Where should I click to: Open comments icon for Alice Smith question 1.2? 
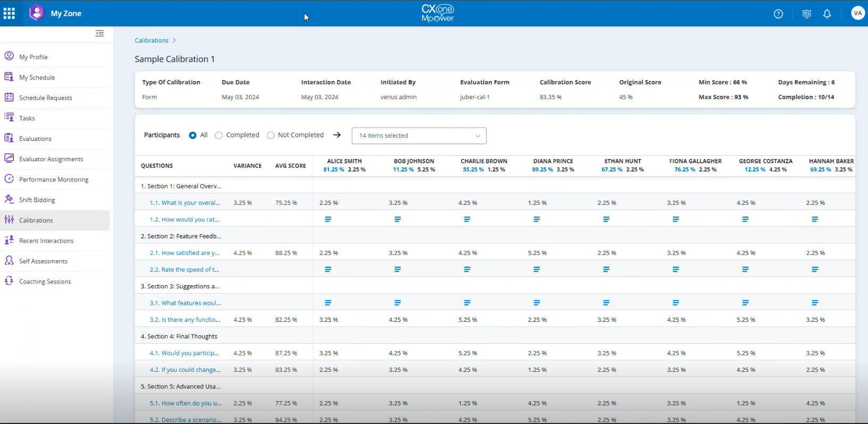tap(328, 219)
